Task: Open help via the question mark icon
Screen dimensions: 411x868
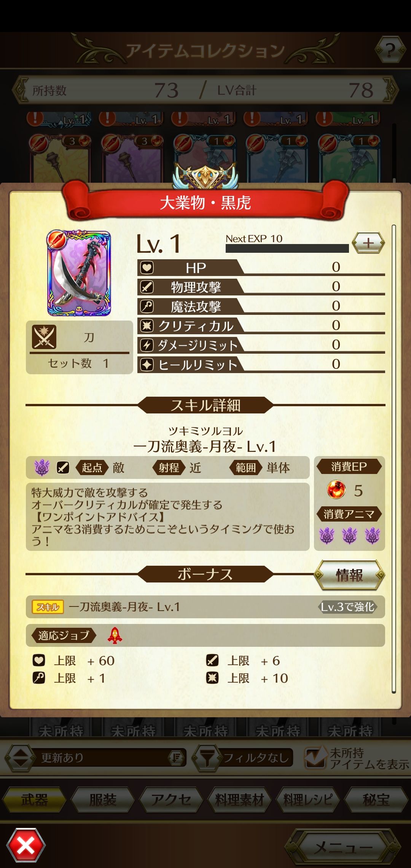Action: pos(390,49)
